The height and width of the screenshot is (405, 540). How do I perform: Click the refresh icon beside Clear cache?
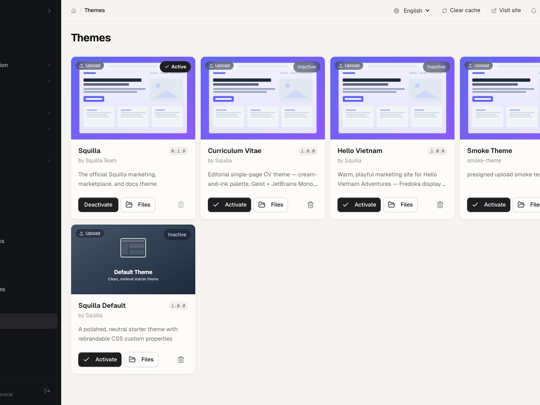tap(445, 11)
